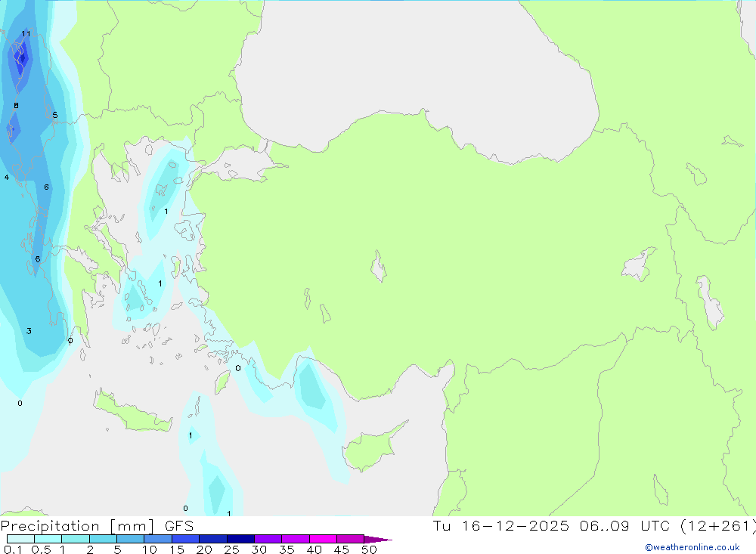Screen dimensions: 756x554
Task: Open the weatheronline.co.uk link
Action: coord(692,547)
